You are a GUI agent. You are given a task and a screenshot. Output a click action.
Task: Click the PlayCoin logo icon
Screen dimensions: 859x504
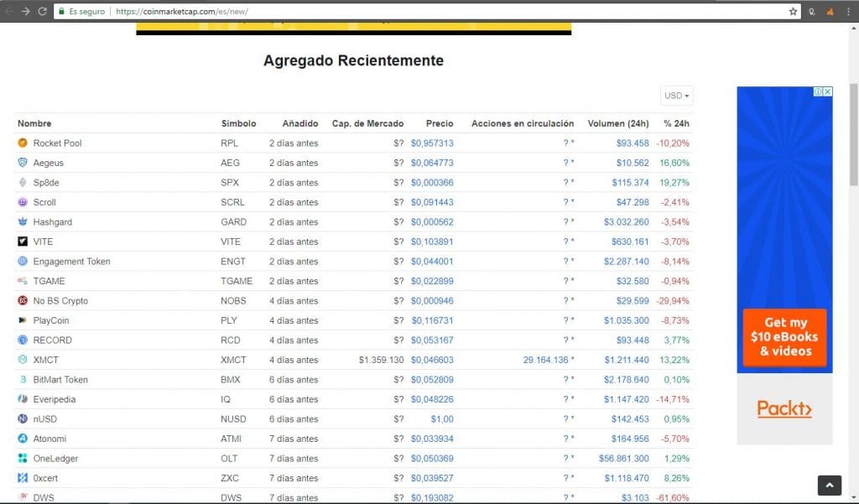point(23,320)
